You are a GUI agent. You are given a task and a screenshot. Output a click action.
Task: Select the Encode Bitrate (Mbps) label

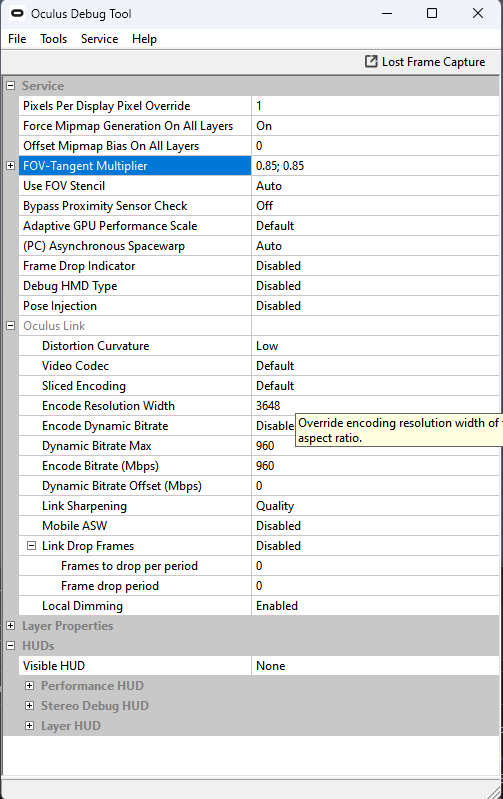100,466
